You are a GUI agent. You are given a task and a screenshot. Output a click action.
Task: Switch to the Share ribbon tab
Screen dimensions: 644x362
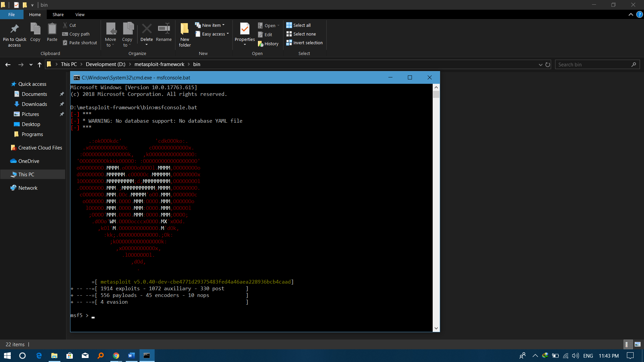click(x=58, y=14)
